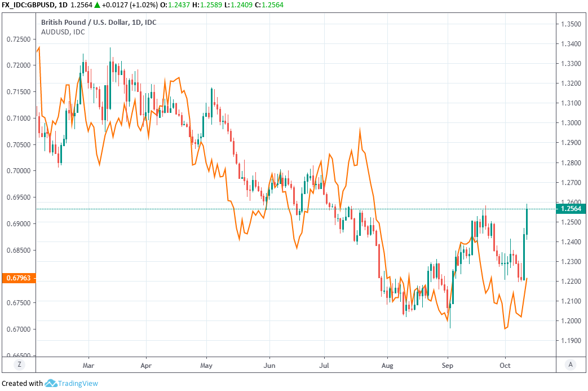Toggle the A auto-scale button
588x391 pixels.
571,364
